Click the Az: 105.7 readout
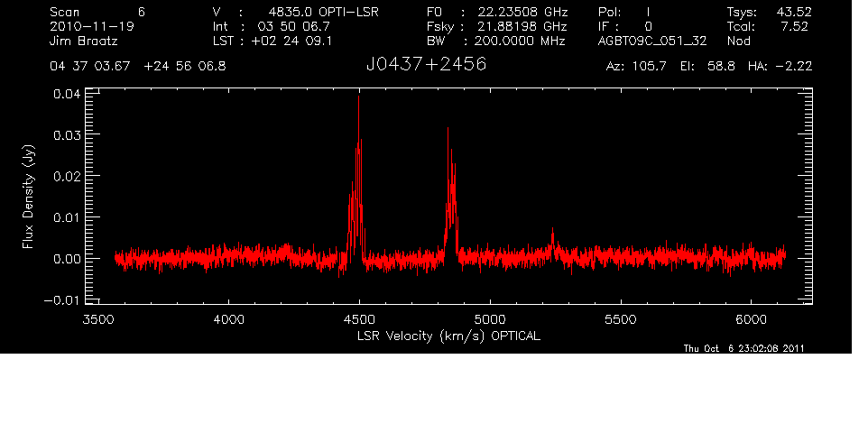Screen dimensions: 868x442 (x=637, y=67)
